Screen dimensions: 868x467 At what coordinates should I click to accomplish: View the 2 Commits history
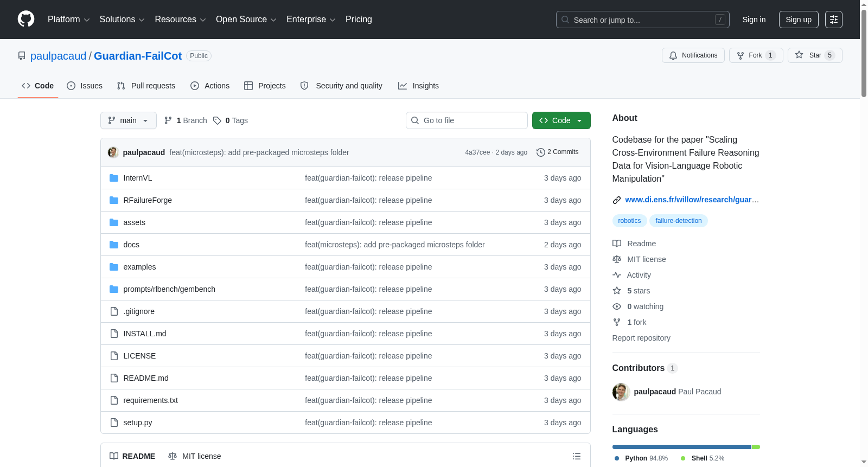point(558,152)
